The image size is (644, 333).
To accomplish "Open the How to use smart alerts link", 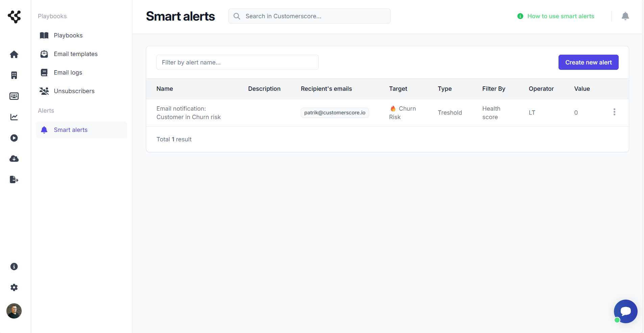I will click(x=561, y=16).
